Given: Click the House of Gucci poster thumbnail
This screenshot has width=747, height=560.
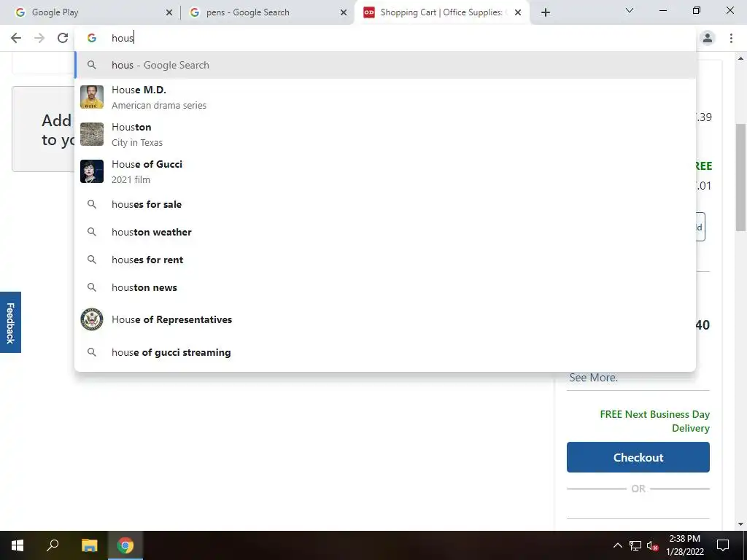Looking at the screenshot, I should 92,171.
